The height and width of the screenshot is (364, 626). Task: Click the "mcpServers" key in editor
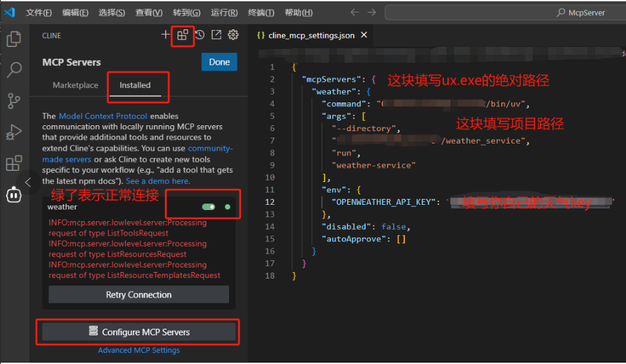332,79
